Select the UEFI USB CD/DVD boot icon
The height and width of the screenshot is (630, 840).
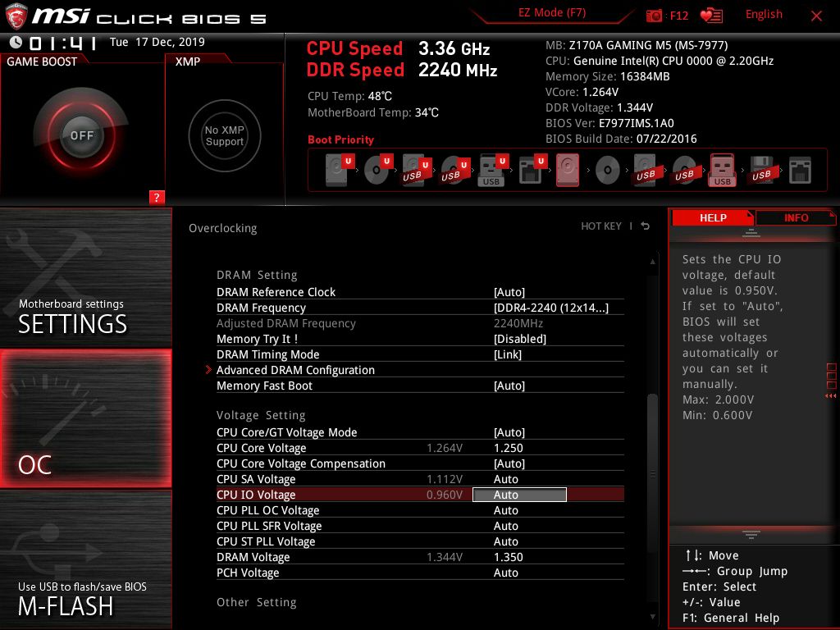(456, 170)
